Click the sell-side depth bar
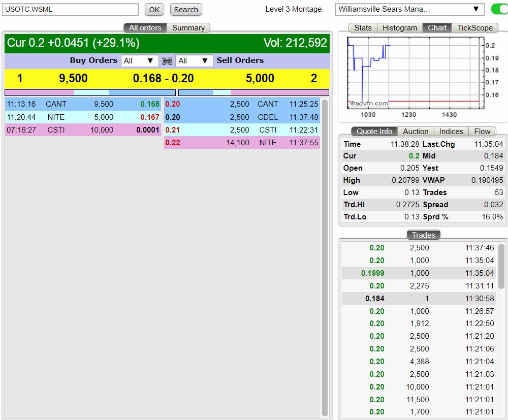The width and height of the screenshot is (508, 420). 253,93
